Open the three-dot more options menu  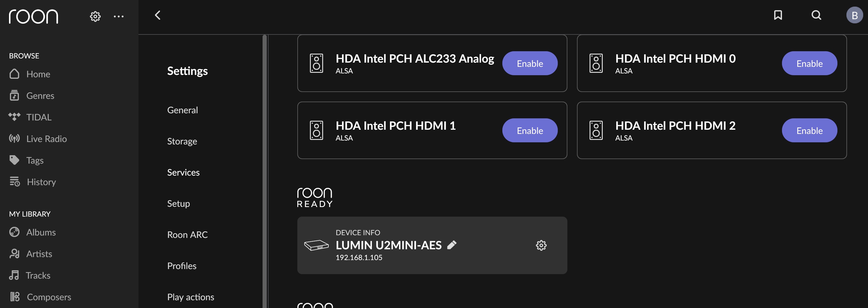(x=119, y=16)
